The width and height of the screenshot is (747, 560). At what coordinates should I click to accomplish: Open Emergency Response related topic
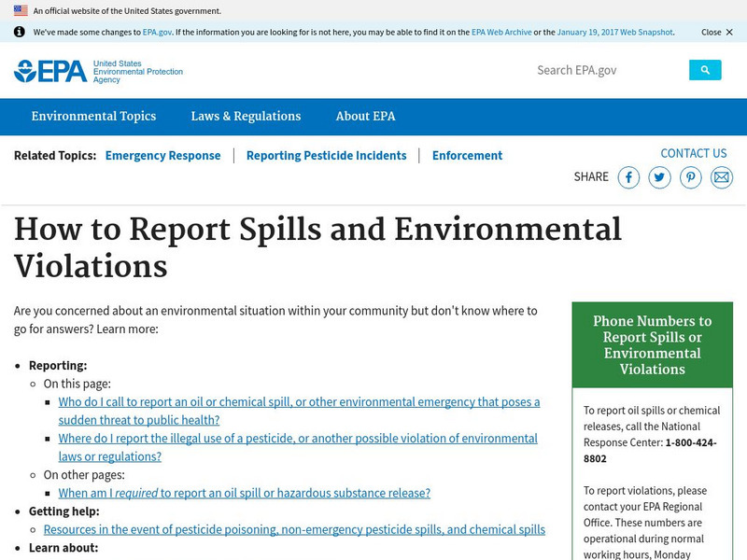pos(162,156)
